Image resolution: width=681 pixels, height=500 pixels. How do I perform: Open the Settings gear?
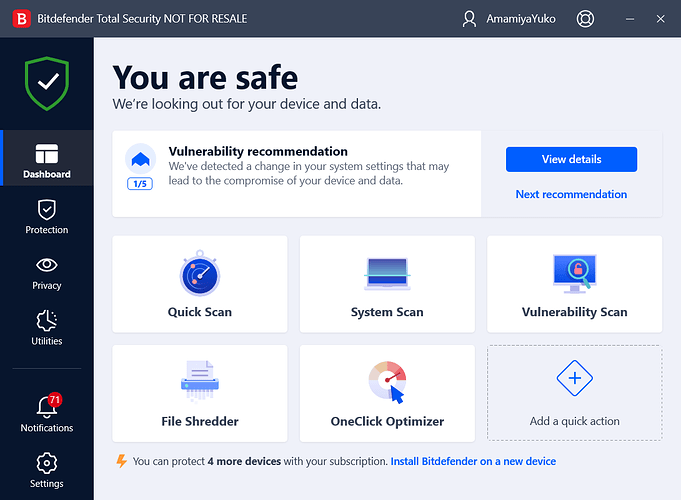click(47, 470)
